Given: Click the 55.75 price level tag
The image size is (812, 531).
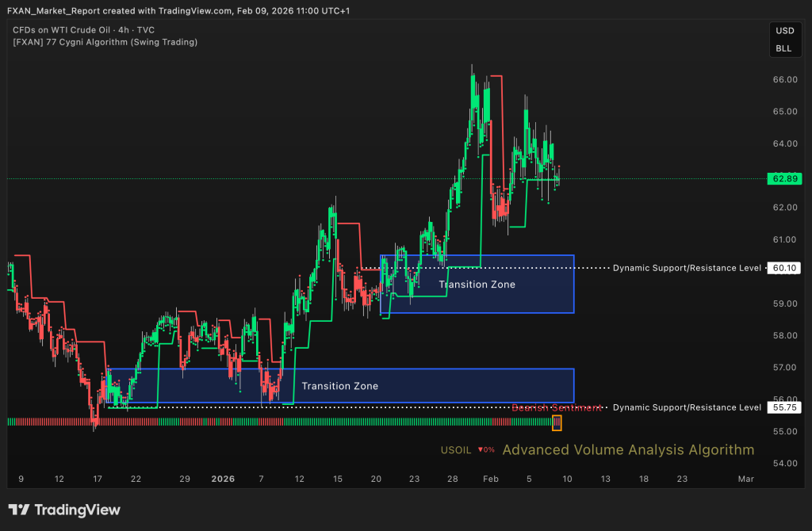Looking at the screenshot, I should (783, 407).
